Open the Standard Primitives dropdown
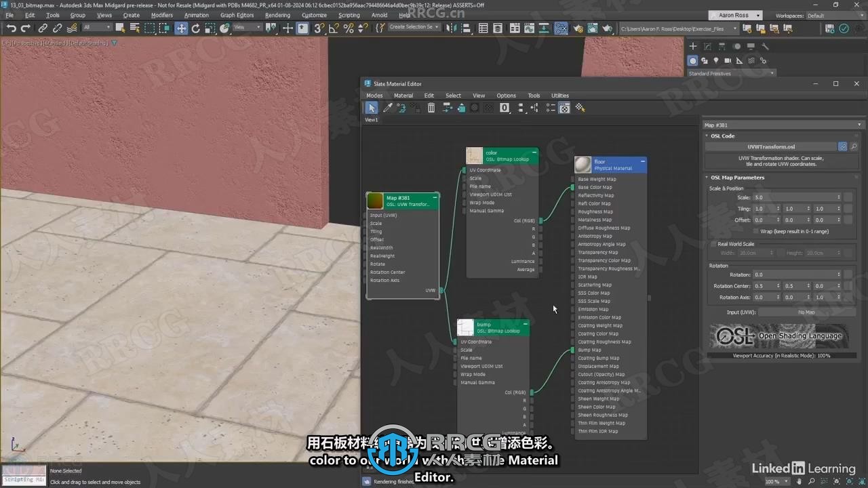 point(732,73)
